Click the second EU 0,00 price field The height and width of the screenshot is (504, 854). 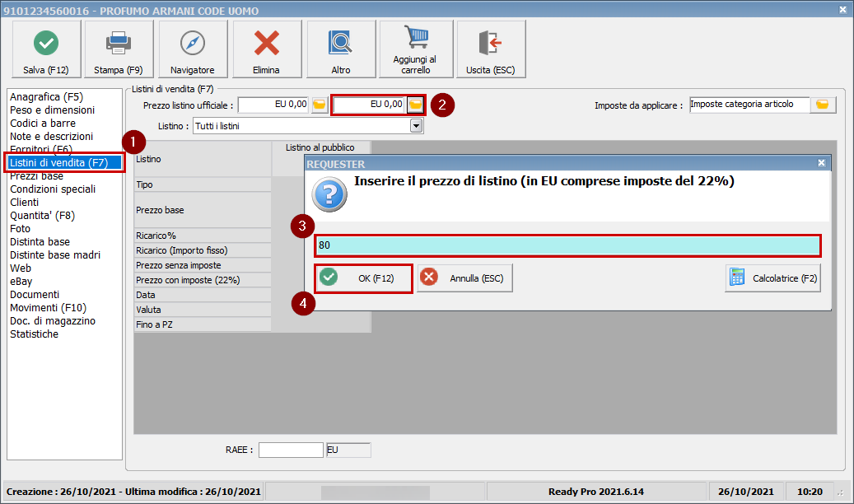tap(369, 105)
